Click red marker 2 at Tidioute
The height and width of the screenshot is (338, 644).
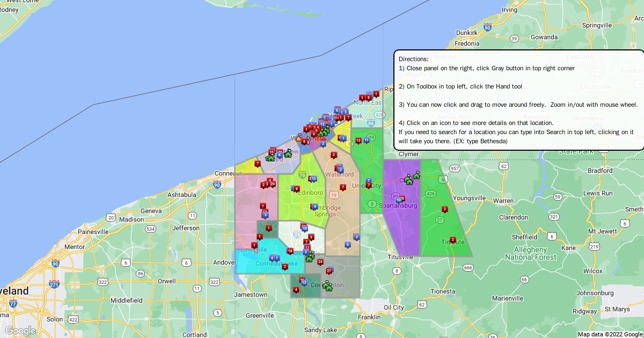tap(453, 240)
